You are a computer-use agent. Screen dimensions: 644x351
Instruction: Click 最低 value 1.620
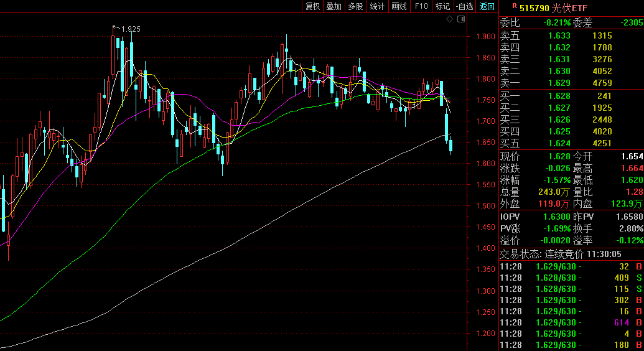point(632,180)
